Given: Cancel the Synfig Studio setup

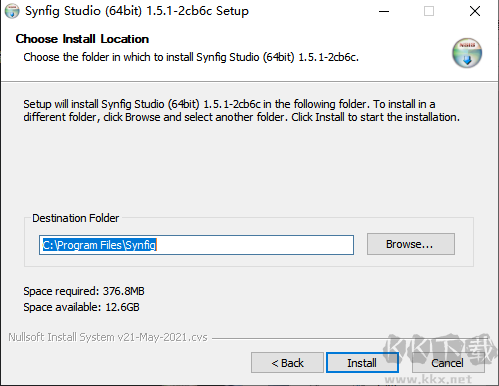Looking at the screenshot, I should coord(448,363).
